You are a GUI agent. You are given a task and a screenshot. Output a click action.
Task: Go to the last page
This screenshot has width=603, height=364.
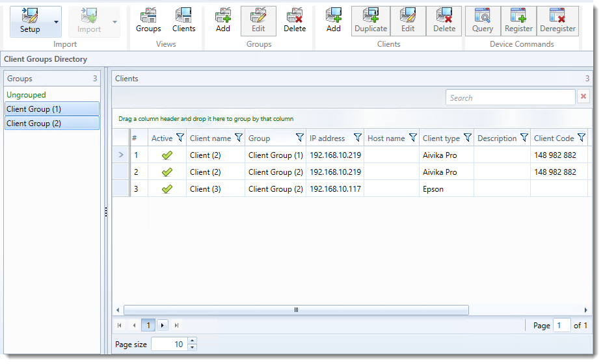click(176, 325)
